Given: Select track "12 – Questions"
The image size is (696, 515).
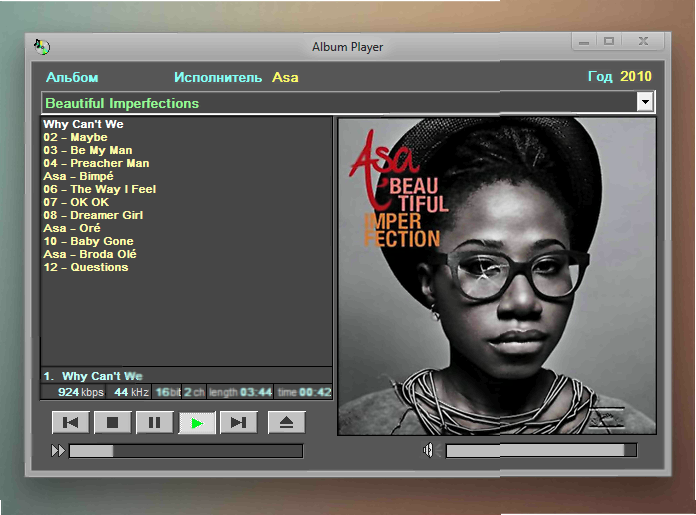Looking at the screenshot, I should (x=86, y=267).
